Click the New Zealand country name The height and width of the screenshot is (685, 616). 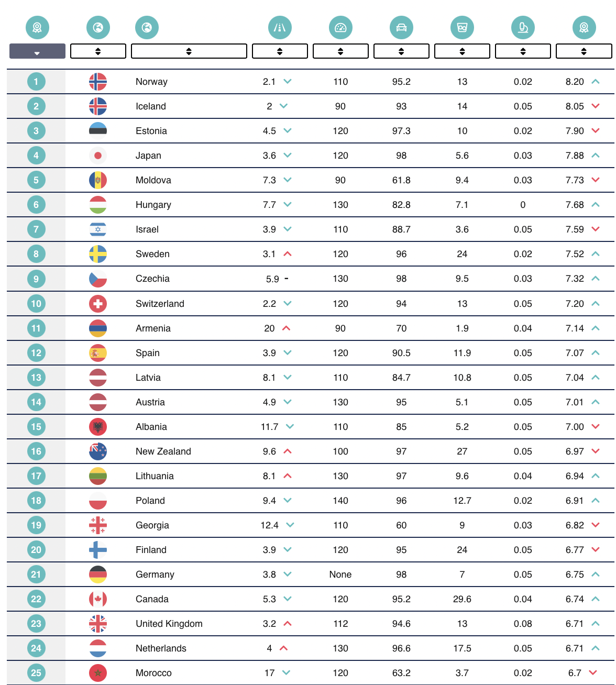click(163, 451)
